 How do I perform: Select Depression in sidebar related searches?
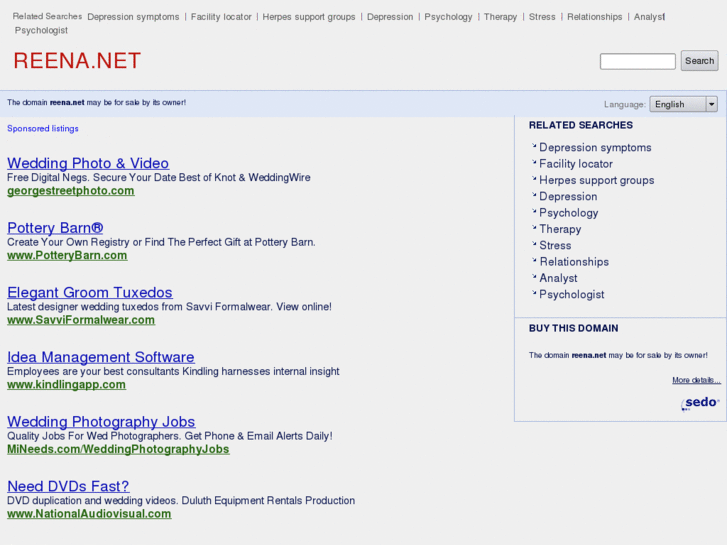(x=568, y=196)
